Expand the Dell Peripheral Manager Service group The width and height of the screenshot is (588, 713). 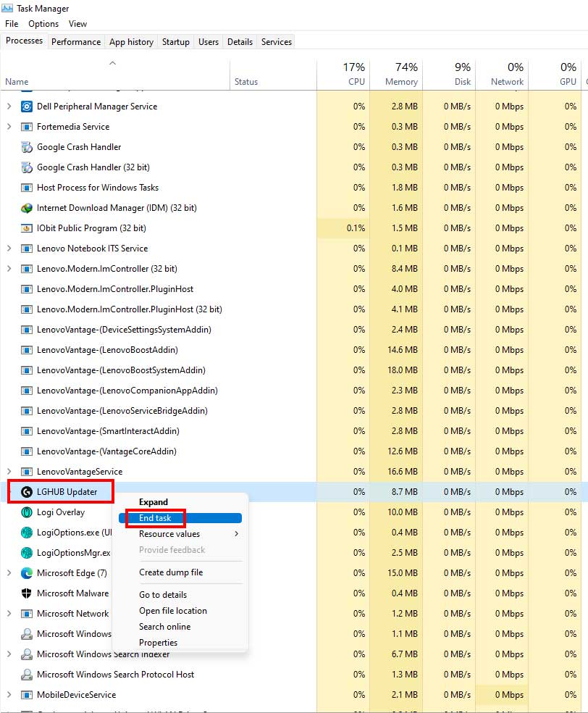tap(9, 107)
